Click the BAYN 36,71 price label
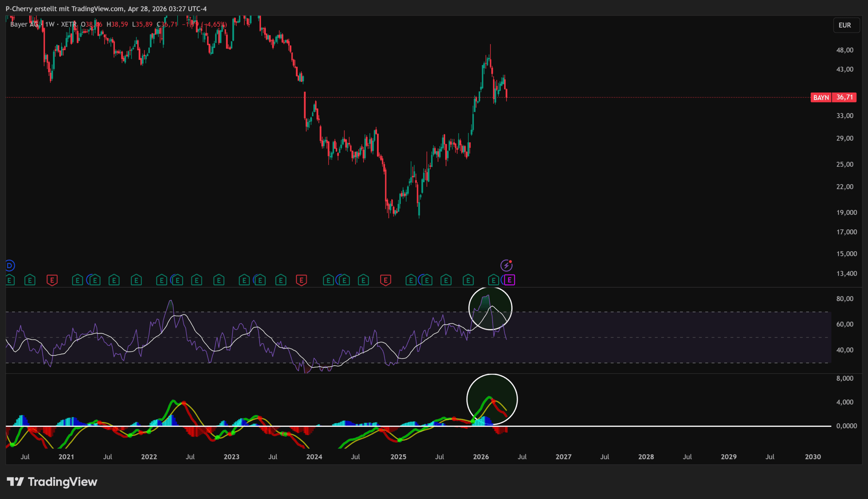The image size is (868, 499). point(833,97)
